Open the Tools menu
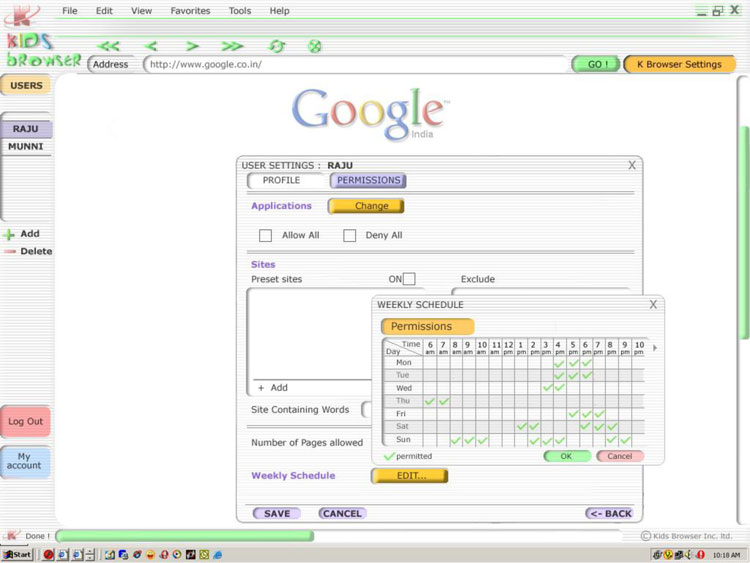The image size is (750, 563). (240, 11)
